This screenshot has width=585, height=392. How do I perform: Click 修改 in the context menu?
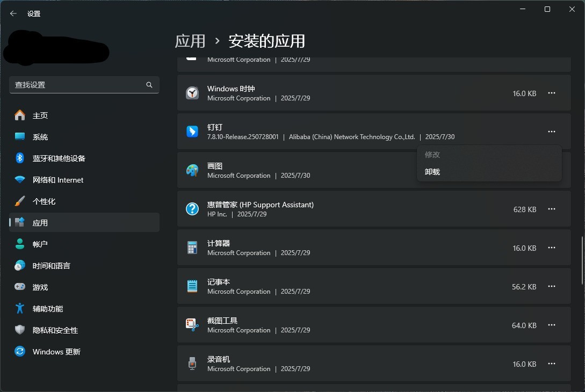click(432, 155)
